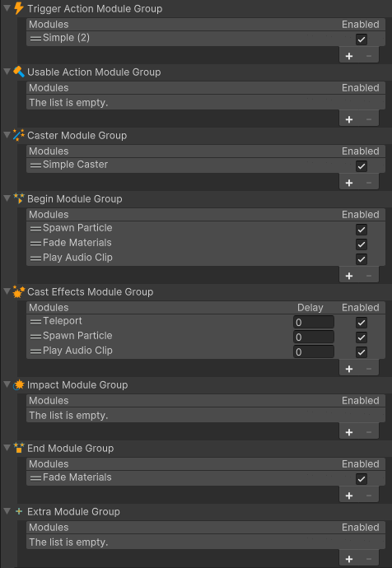Collapse the Trigger Action Module Group foldout
Image resolution: width=392 pixels, height=568 pixels.
coord(7,8)
